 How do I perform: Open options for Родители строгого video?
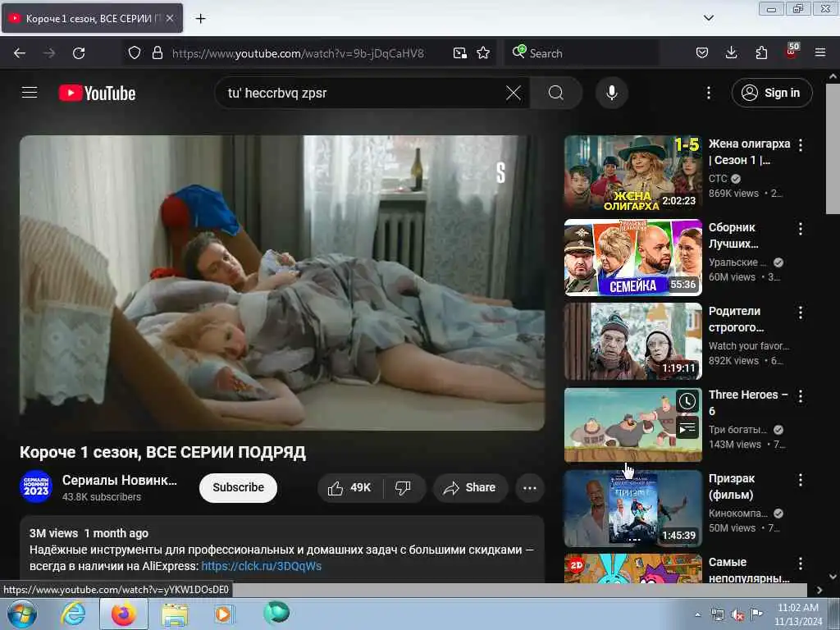pyautogui.click(x=801, y=313)
